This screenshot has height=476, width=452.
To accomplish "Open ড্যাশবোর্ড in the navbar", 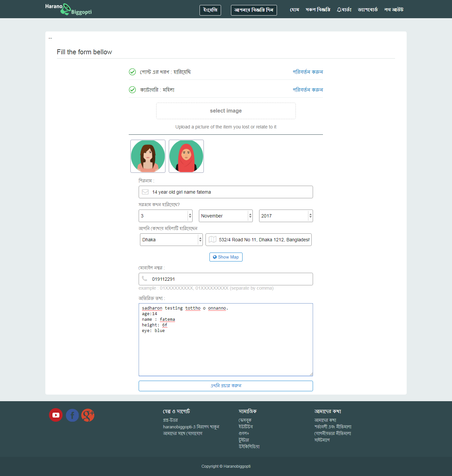I will click(368, 10).
